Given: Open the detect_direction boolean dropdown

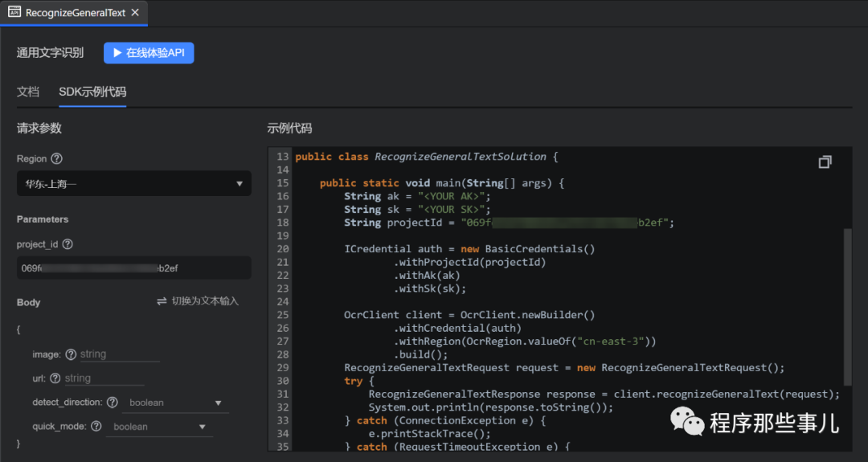Looking at the screenshot, I should pos(175,403).
